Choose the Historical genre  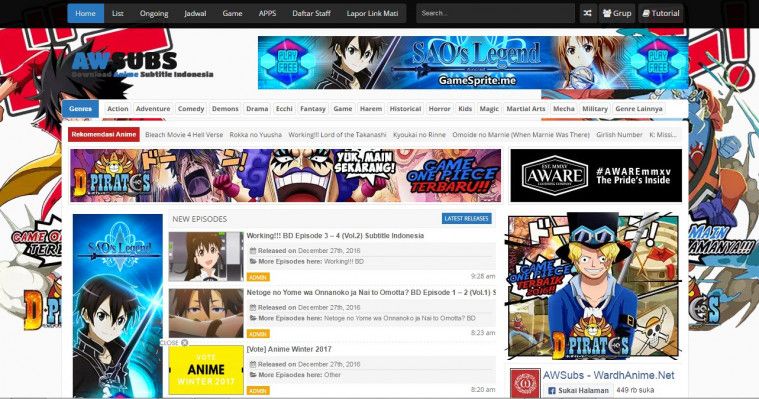pyautogui.click(x=405, y=109)
